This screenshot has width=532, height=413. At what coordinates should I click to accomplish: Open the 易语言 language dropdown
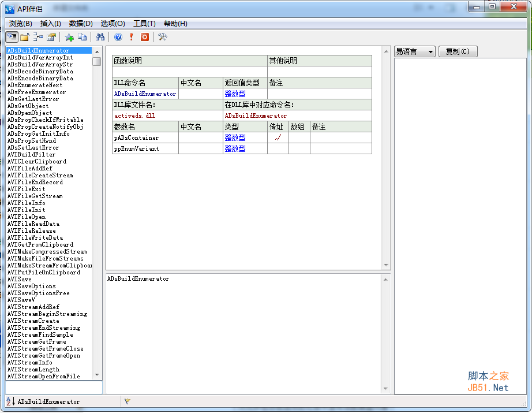414,51
